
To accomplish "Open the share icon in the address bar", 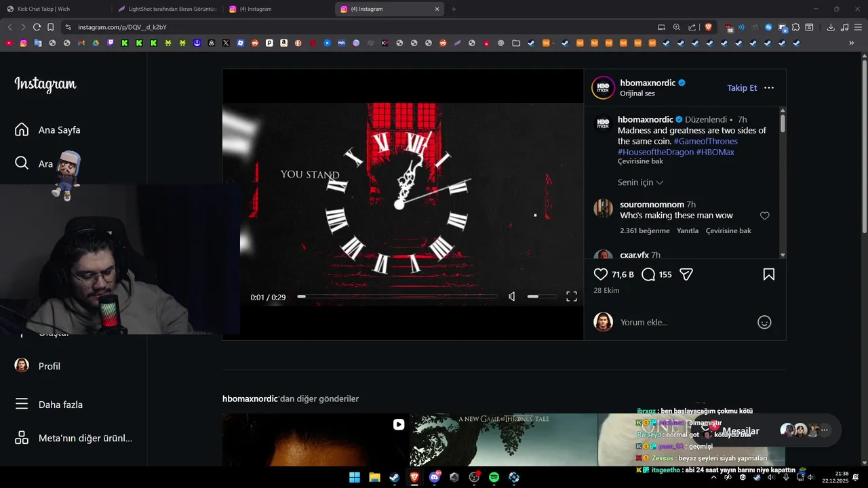I will click(692, 27).
